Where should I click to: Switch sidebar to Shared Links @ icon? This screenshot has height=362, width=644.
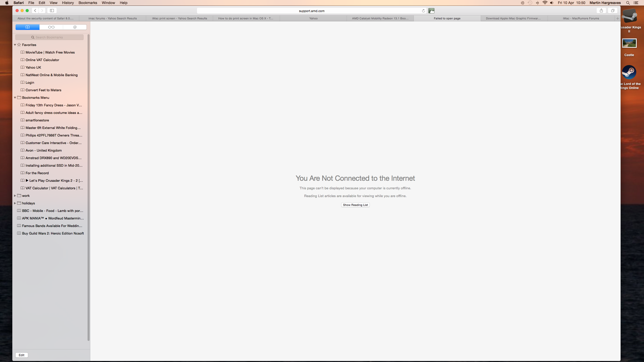(x=75, y=27)
